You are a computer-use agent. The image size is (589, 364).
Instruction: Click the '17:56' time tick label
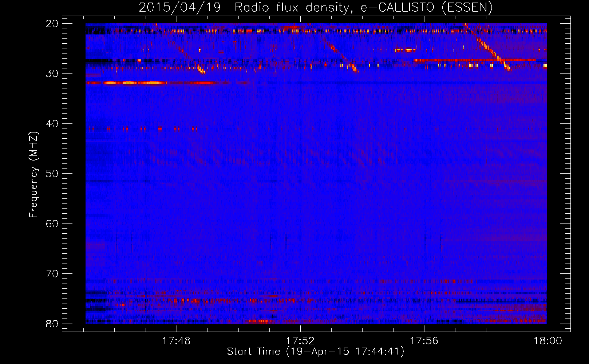[424, 341]
